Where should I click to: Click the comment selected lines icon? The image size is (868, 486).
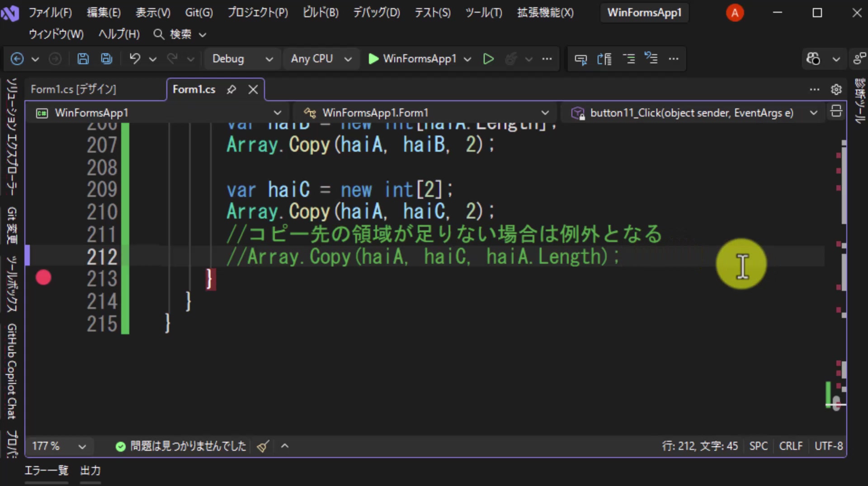pyautogui.click(x=628, y=59)
